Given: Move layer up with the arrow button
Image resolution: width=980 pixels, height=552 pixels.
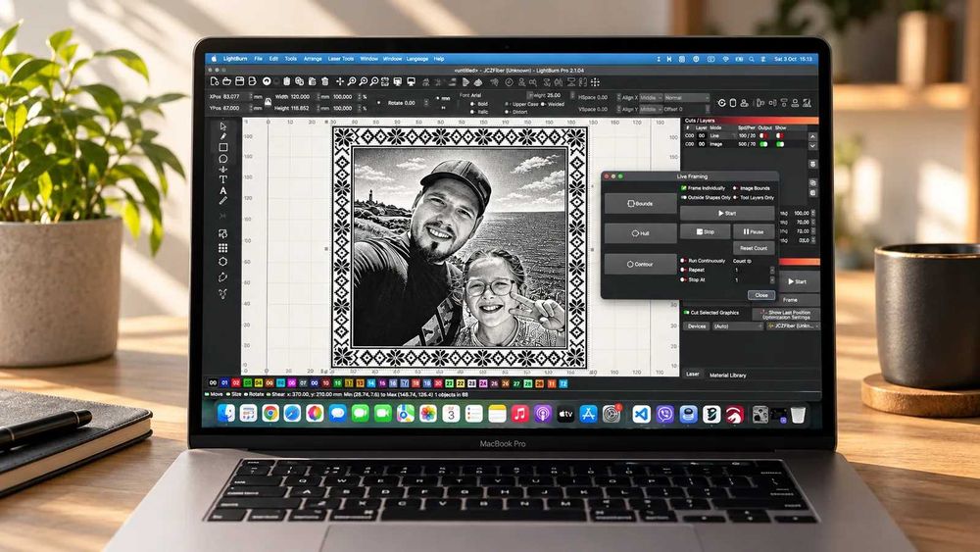Looking at the screenshot, I should (812, 136).
